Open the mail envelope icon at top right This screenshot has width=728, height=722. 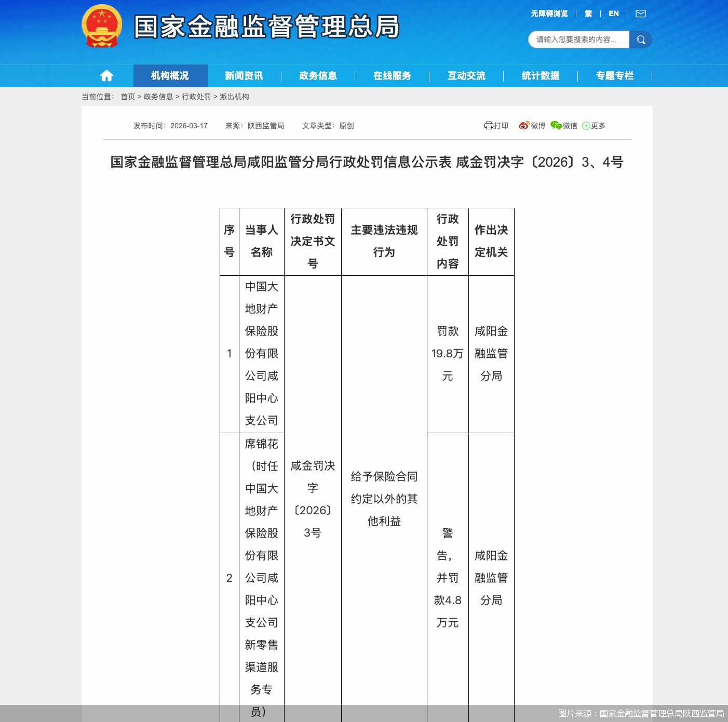(640, 13)
